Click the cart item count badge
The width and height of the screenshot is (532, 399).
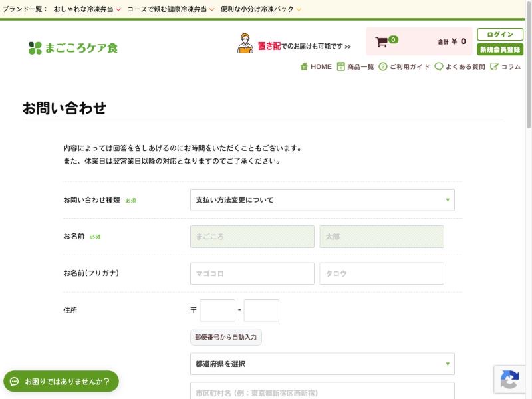[x=393, y=39]
